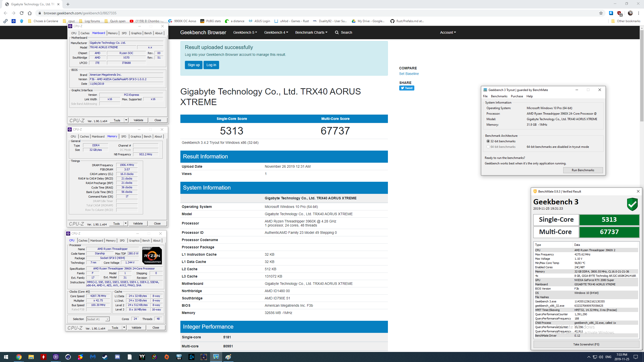
Task: Open the notification center icon
Action: pos(636,357)
